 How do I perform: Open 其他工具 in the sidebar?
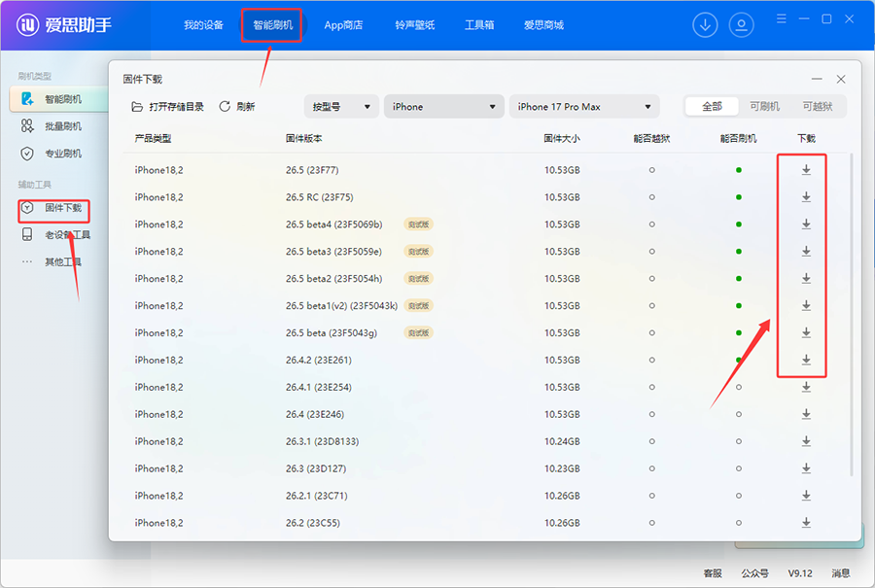[52, 261]
